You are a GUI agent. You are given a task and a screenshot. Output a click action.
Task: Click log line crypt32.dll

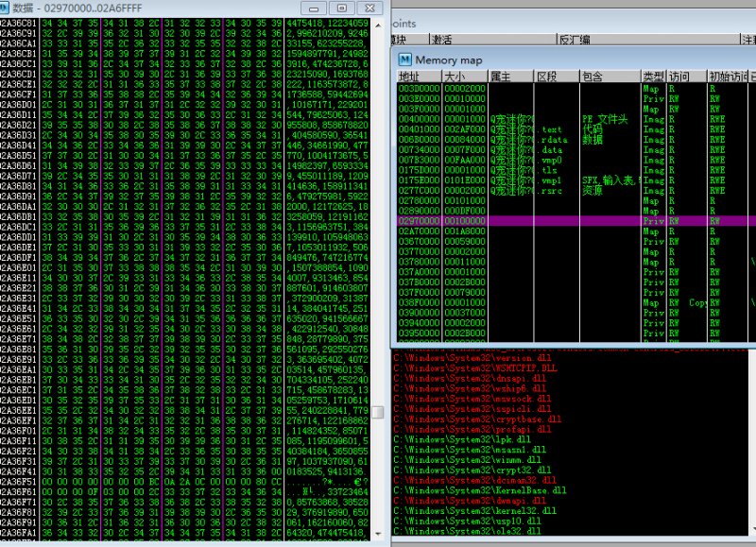[472, 470]
